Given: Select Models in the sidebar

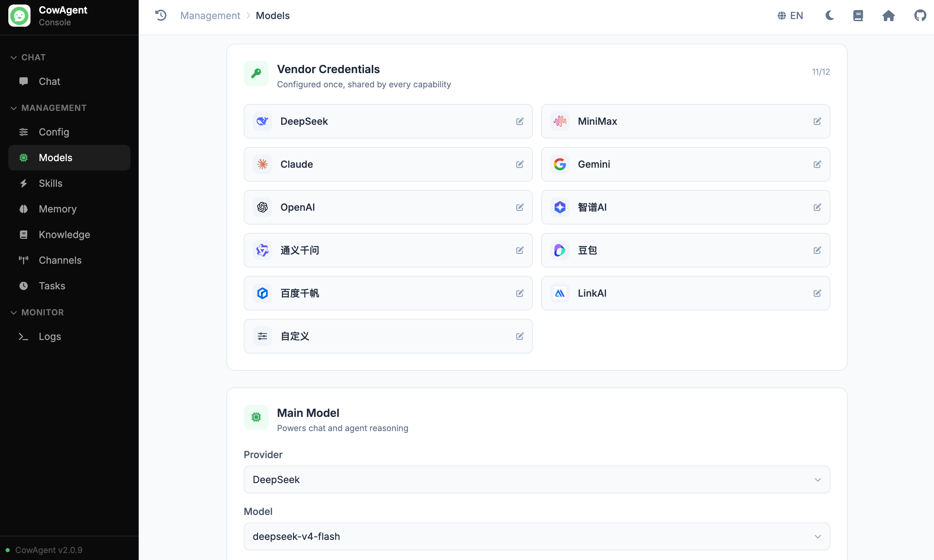Looking at the screenshot, I should click(69, 158).
